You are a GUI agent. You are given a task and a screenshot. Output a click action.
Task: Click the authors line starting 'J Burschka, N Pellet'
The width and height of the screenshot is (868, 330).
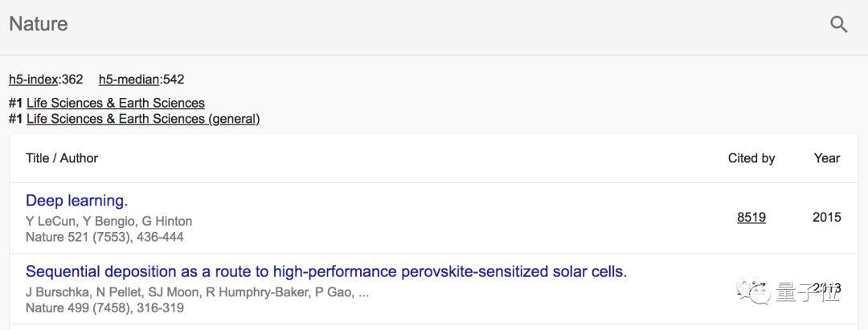[197, 291]
